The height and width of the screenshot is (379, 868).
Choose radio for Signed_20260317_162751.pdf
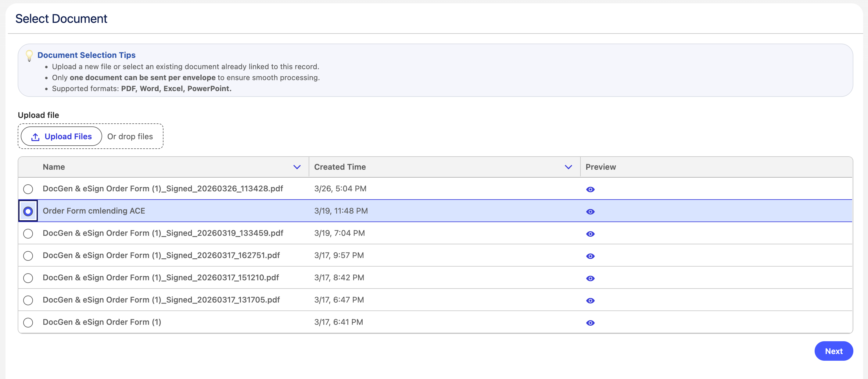click(28, 256)
